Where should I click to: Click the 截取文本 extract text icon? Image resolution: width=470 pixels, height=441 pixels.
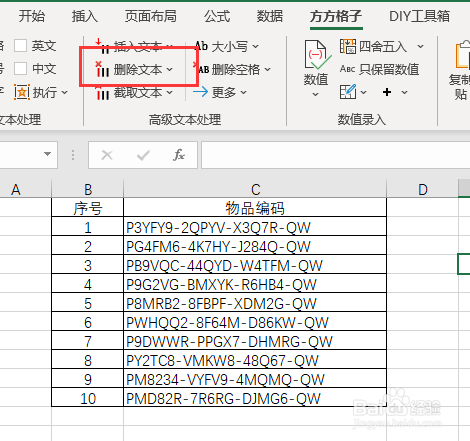pos(102,93)
